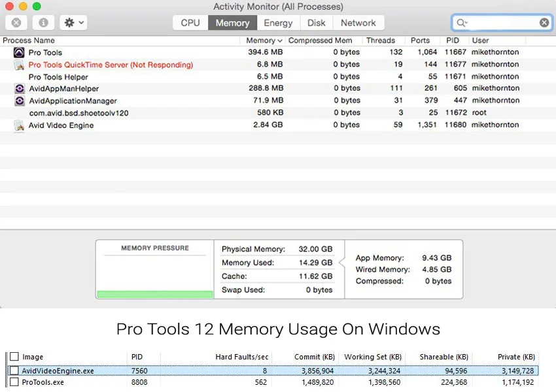556x392 pixels.
Task: Select the AvidVideoEngine.exe row name
Action: click(58, 370)
